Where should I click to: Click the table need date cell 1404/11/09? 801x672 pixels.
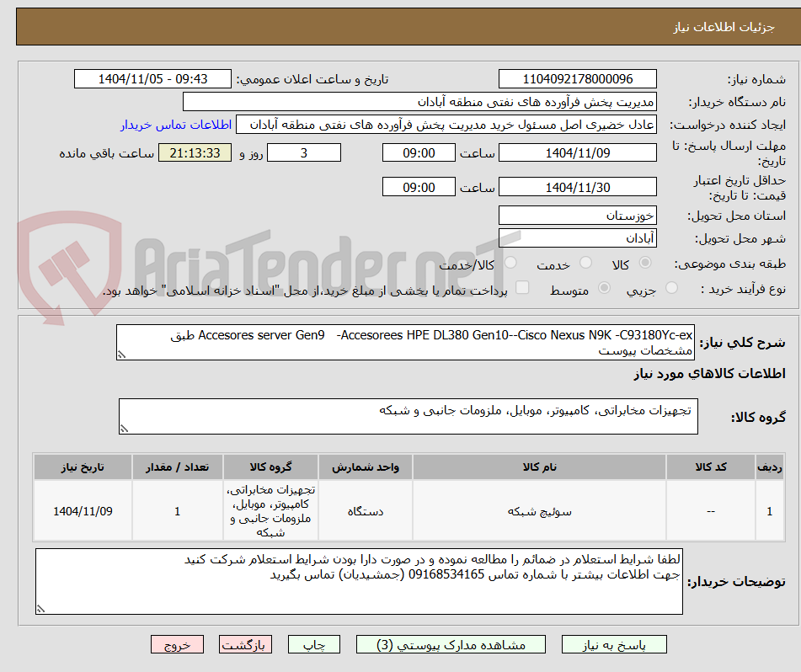pos(83,511)
